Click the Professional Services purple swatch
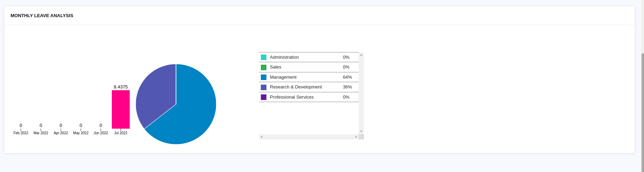This screenshot has height=172, width=644. point(264,97)
